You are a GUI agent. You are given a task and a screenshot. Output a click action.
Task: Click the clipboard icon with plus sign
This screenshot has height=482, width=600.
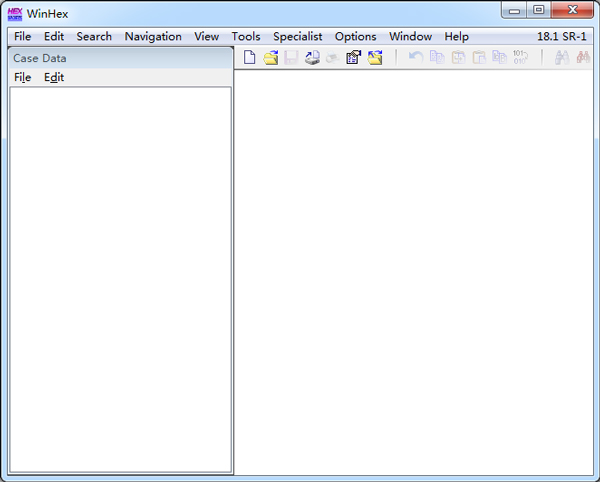[x=458, y=57]
